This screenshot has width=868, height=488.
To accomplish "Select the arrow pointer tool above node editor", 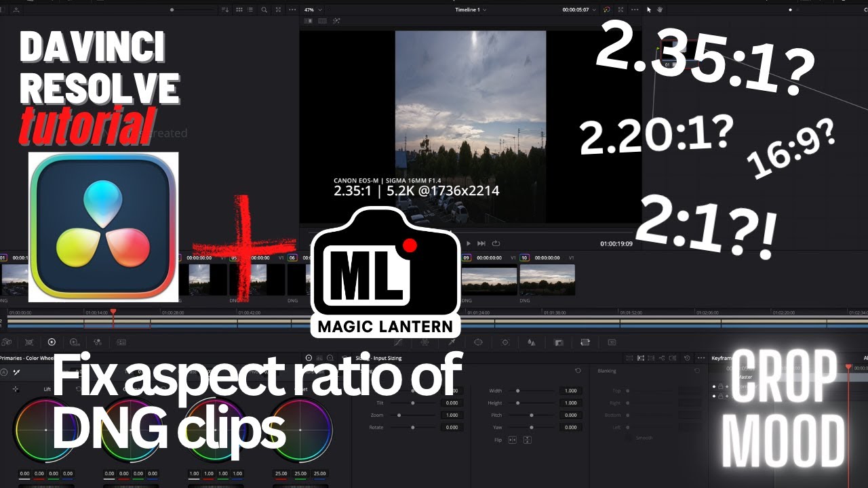I will (649, 9).
